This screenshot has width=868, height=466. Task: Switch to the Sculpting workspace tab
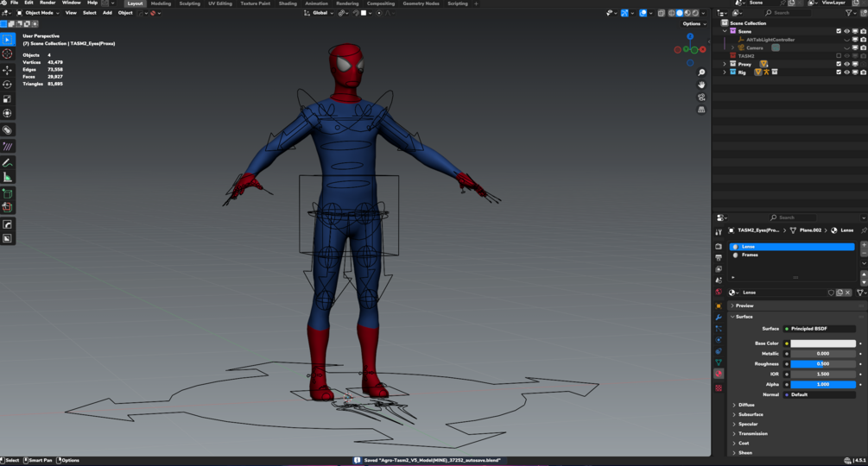pyautogui.click(x=189, y=3)
